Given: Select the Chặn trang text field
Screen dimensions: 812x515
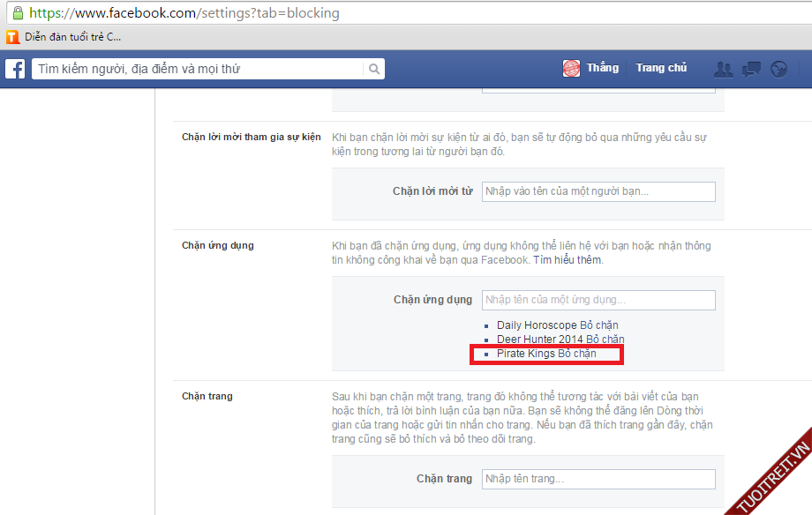Looking at the screenshot, I should (x=598, y=479).
